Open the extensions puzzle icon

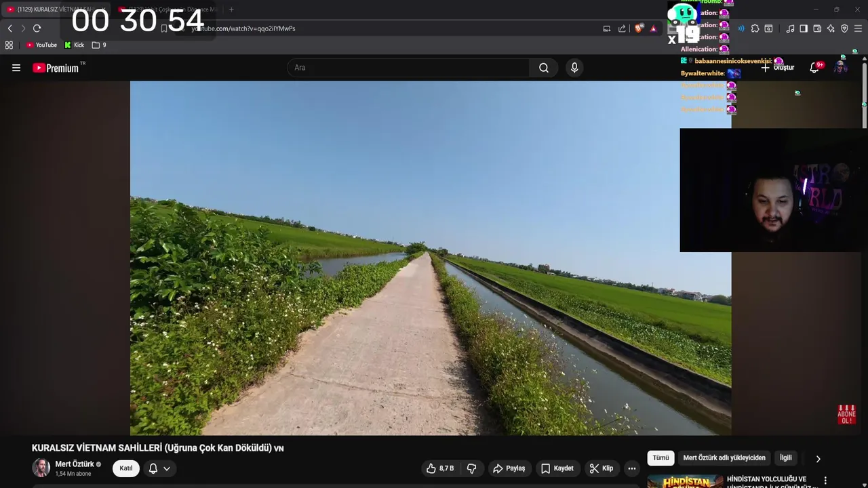755,28
